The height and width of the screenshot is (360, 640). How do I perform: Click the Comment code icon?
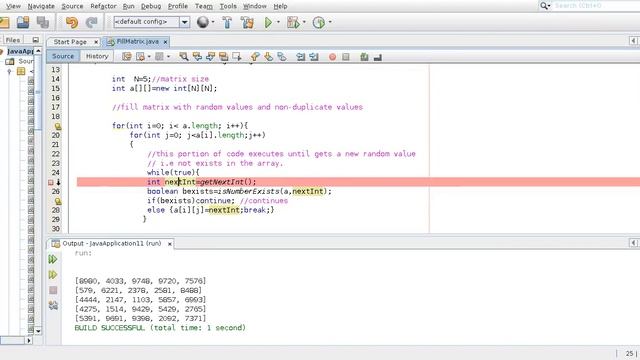pos(364,57)
